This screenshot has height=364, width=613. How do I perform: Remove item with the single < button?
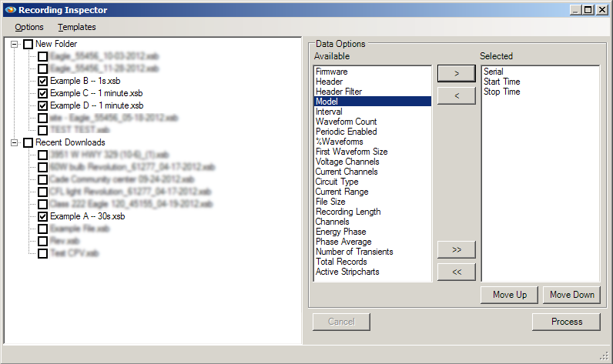click(457, 95)
